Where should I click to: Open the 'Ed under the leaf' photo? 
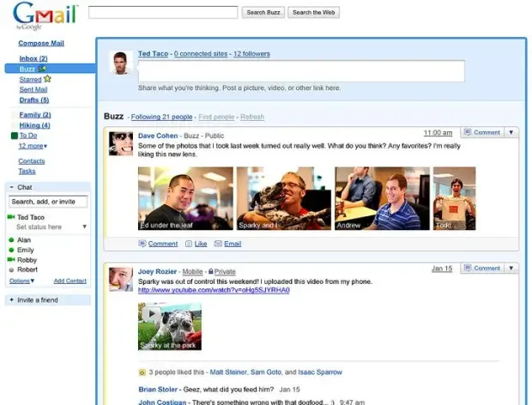(185, 198)
